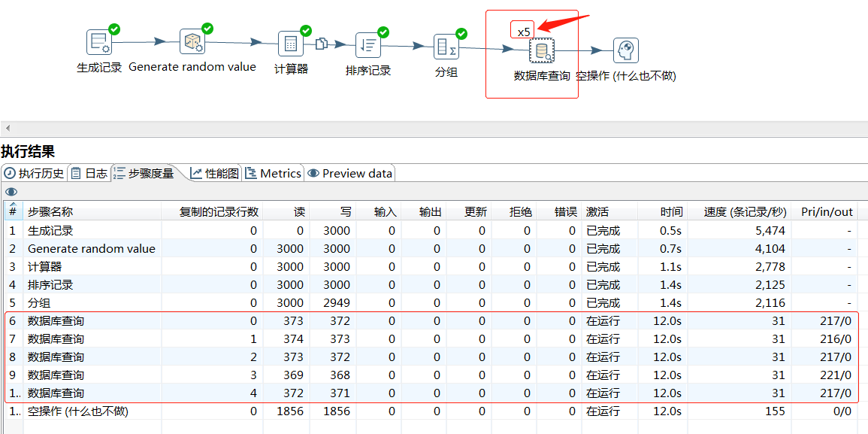Switch to the Metrics tab

pos(274,173)
